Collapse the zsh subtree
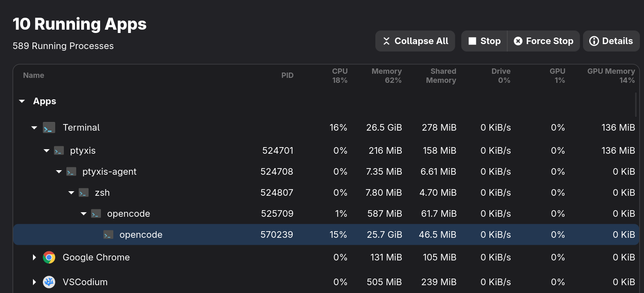The width and height of the screenshot is (644, 293). [x=72, y=193]
